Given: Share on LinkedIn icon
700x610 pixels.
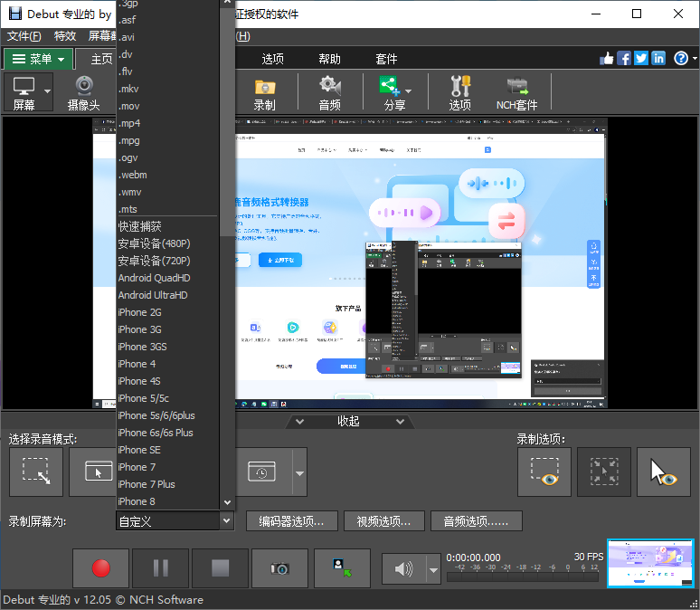Looking at the screenshot, I should coord(658,58).
